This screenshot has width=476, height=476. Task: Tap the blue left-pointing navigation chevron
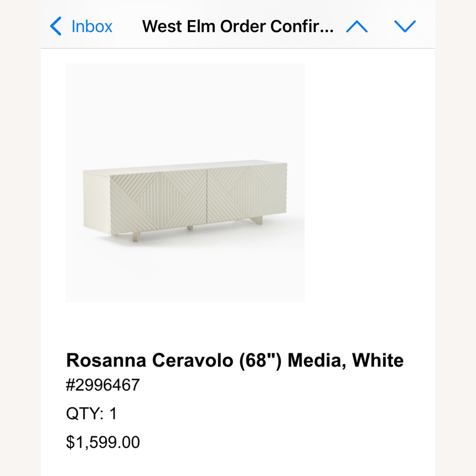(x=56, y=26)
